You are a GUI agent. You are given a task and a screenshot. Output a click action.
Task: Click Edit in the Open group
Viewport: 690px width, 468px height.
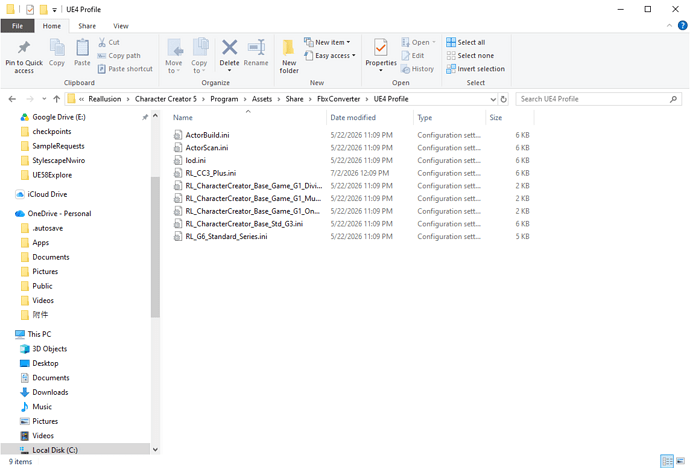click(413, 56)
